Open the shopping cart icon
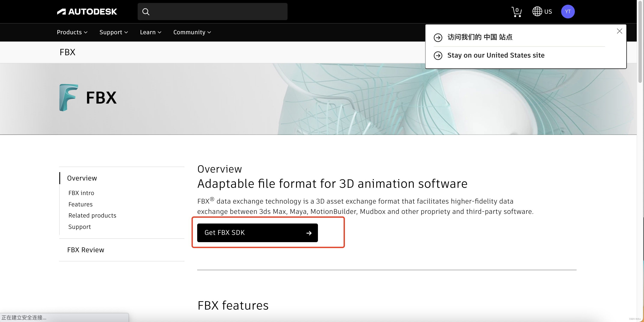 click(x=516, y=12)
